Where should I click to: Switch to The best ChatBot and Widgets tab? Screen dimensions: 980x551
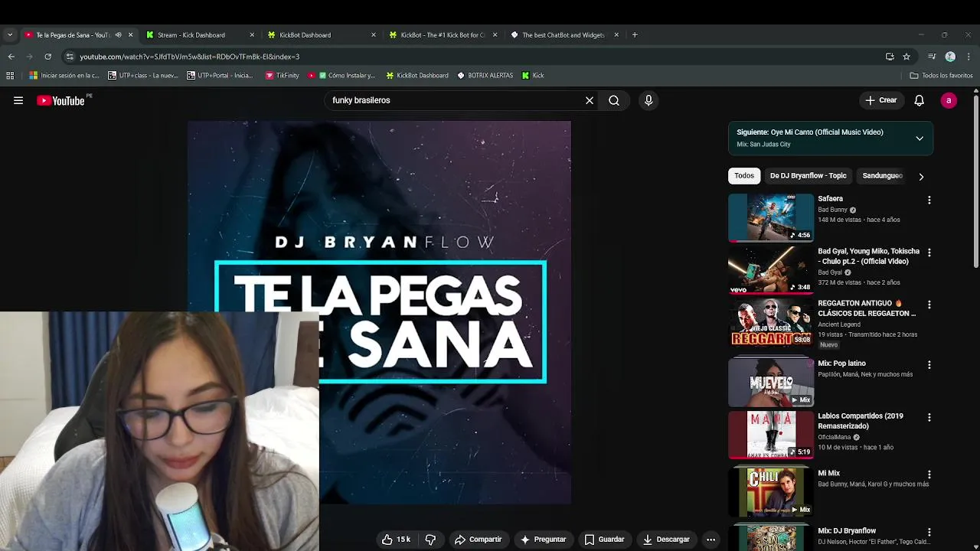pyautogui.click(x=564, y=34)
